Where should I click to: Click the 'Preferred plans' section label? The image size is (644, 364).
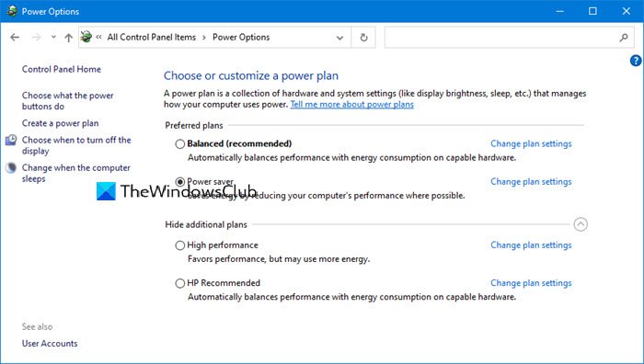pos(194,126)
